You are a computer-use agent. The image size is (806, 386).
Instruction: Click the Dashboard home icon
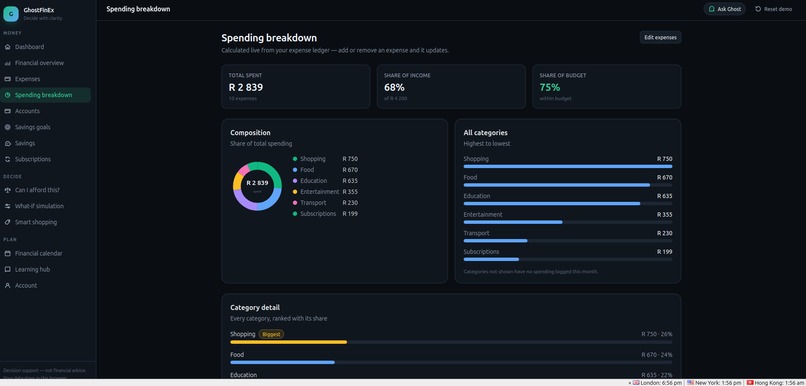7,47
